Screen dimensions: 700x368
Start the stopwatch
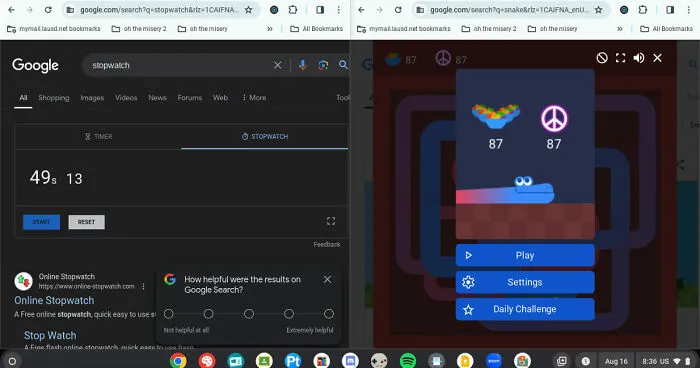(x=42, y=222)
